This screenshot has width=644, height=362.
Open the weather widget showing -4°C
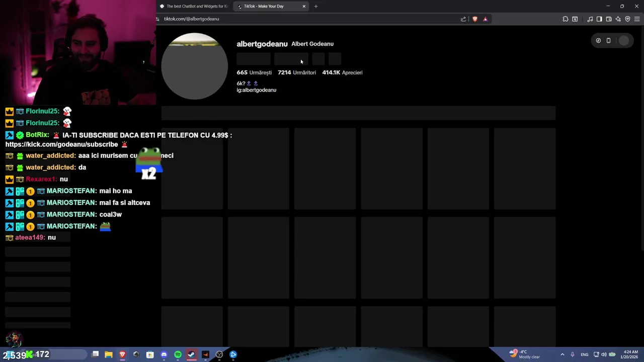click(x=524, y=354)
